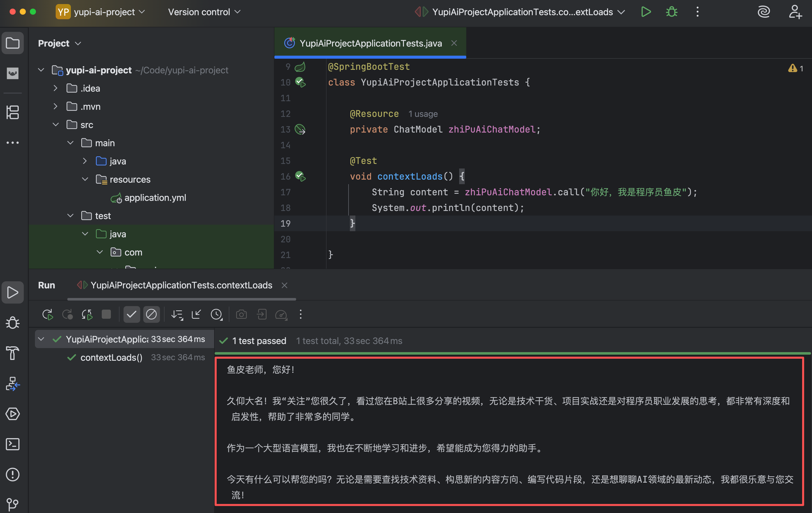Toggle Show Ignored tests button
Screen dimensions: 812x513
(x=151, y=314)
